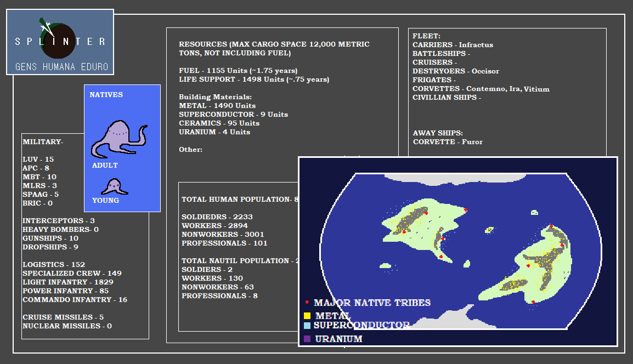Click the LIGHT INFANTRY - 1829 entry
633x364 pixels.
67,282
